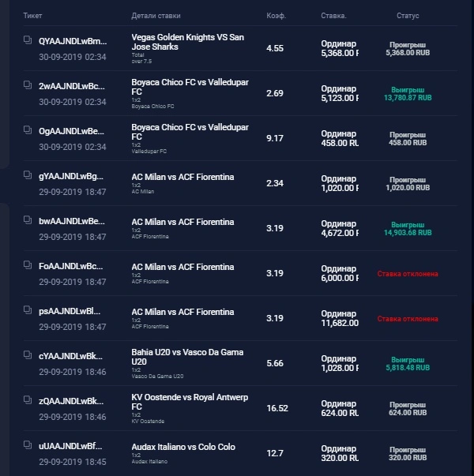Copy ticket ID OgAAJNDLwBe icon

(28, 129)
